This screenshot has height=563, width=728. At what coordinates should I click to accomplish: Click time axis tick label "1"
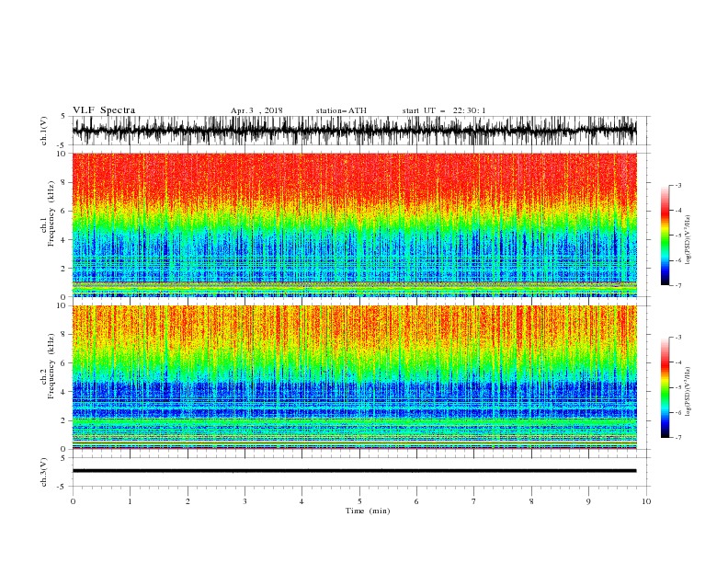130,501
